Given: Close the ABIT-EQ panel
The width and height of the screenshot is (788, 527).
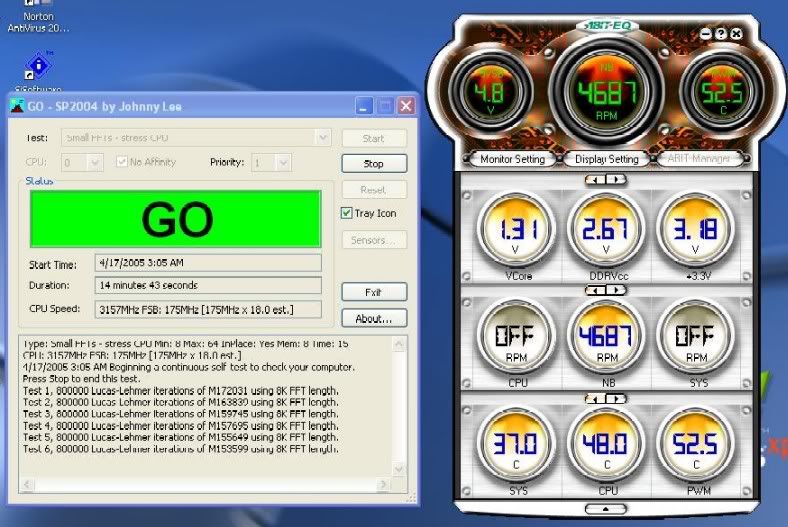Looking at the screenshot, I should pos(736,34).
